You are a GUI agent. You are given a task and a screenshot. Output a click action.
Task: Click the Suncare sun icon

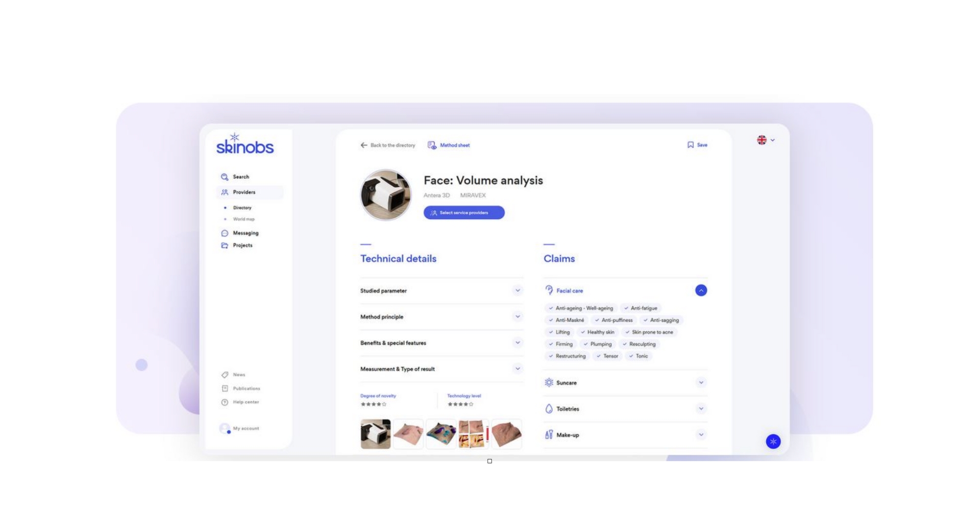click(x=549, y=382)
